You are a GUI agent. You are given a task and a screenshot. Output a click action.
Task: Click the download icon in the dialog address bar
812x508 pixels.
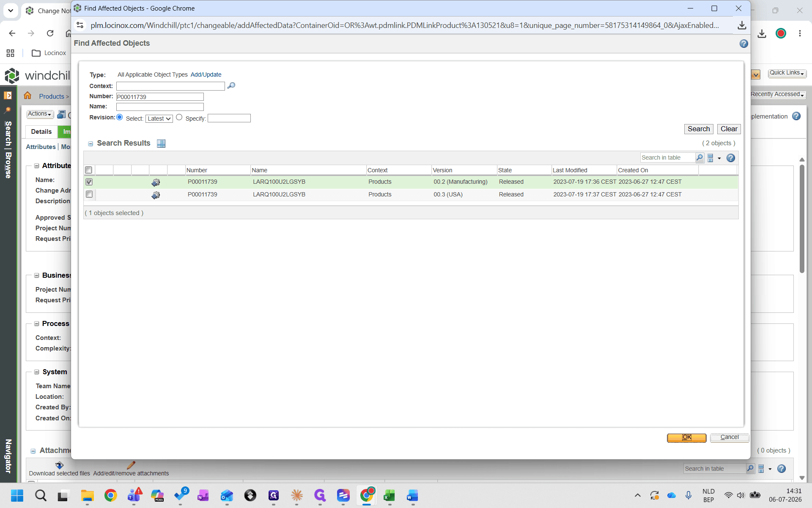tap(742, 25)
